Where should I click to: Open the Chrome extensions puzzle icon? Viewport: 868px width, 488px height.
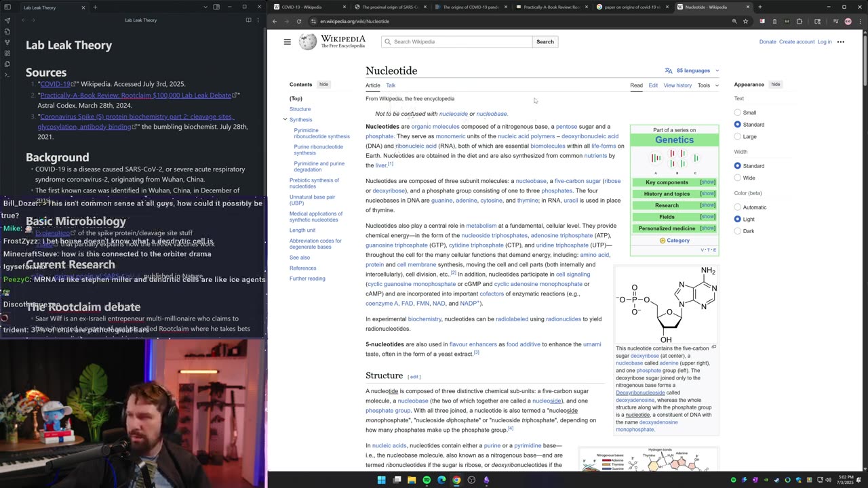pos(799,21)
